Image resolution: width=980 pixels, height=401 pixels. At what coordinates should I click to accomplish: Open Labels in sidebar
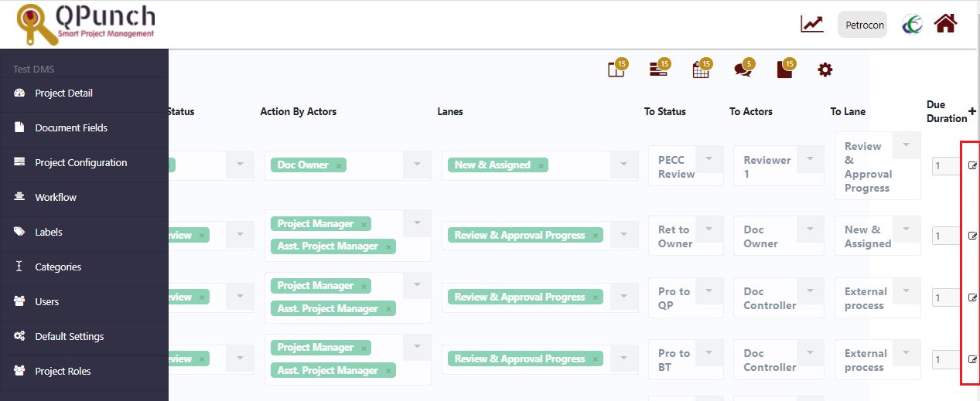84,232
